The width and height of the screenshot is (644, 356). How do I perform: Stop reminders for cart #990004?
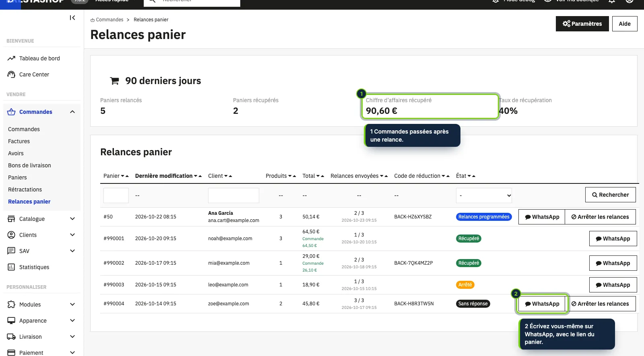[600, 304]
